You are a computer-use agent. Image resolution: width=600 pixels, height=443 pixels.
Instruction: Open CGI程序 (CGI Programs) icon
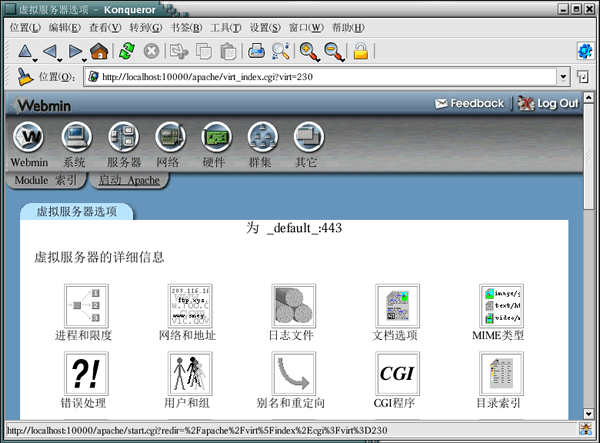(x=397, y=373)
